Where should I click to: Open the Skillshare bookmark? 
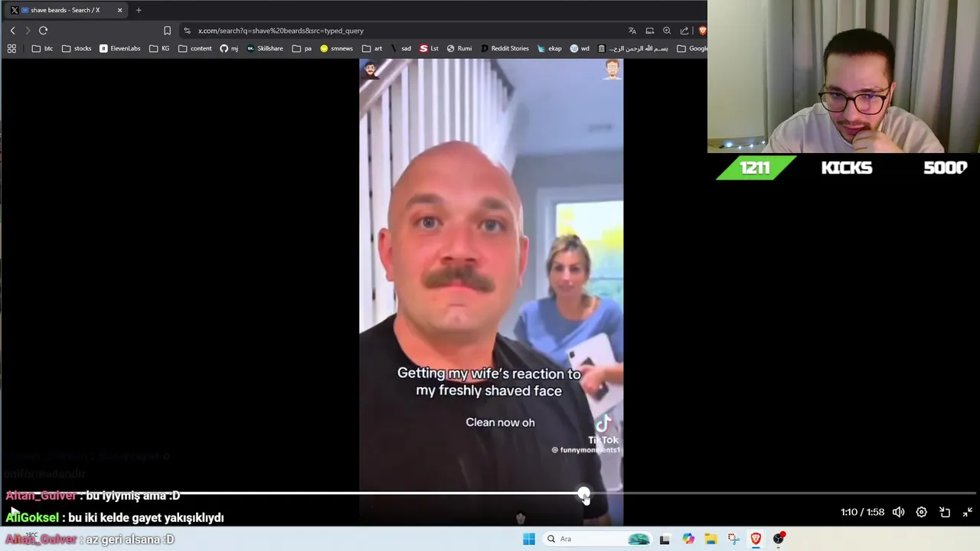265,48
